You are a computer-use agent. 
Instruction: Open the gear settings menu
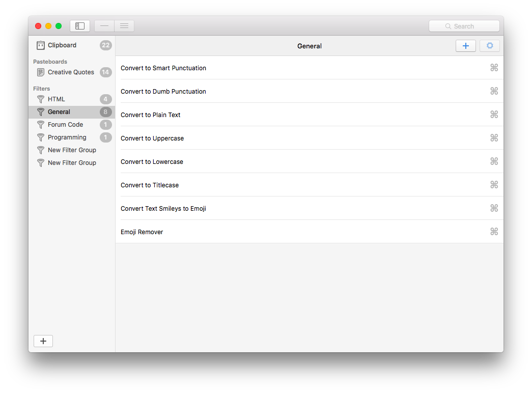point(489,46)
